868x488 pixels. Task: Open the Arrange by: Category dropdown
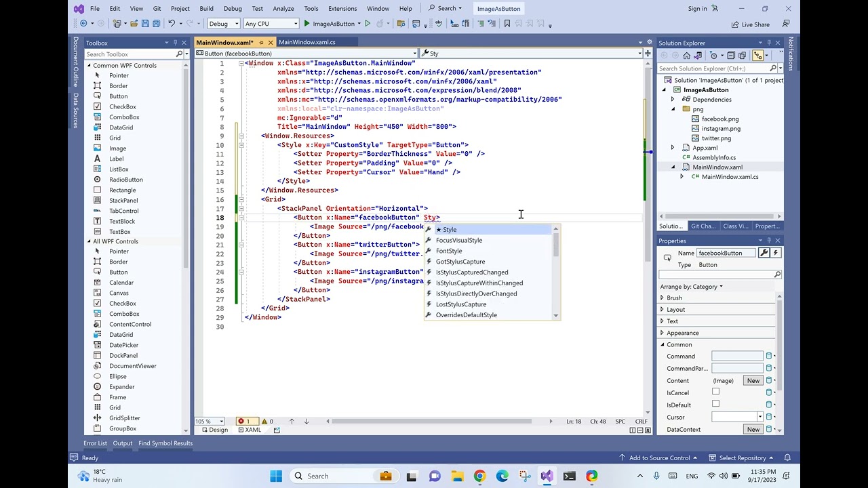(692, 287)
